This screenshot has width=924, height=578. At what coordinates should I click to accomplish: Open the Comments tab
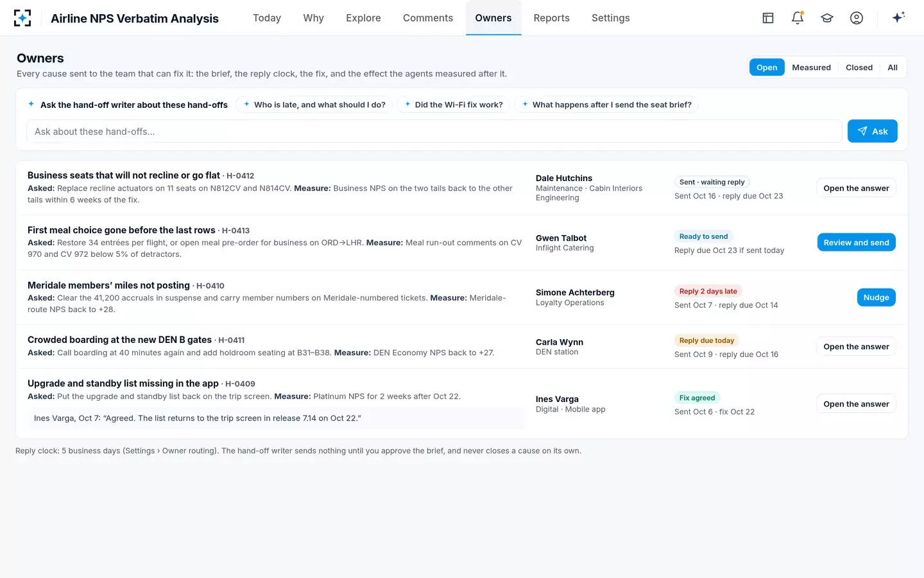tap(428, 18)
